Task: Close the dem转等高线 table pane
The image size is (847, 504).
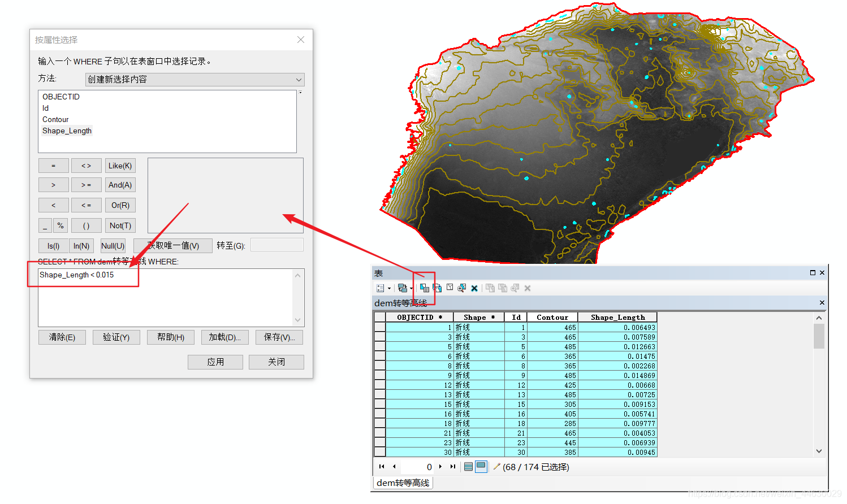Action: (822, 303)
